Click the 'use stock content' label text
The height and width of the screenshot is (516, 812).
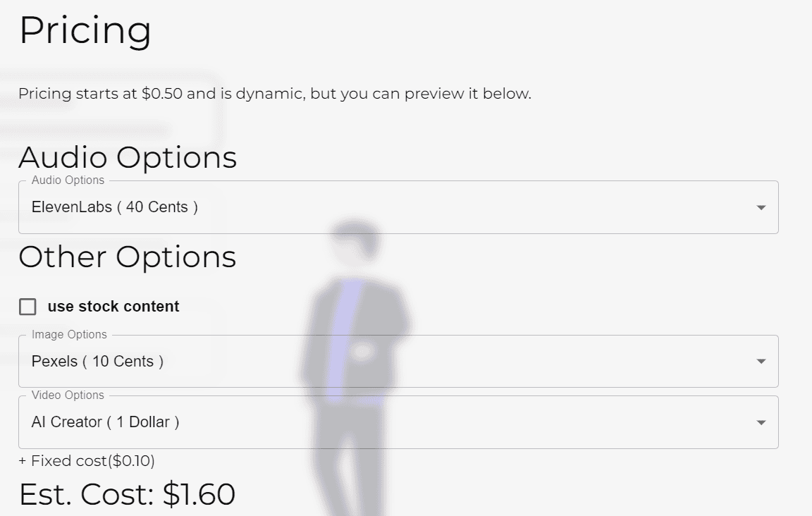coord(113,306)
